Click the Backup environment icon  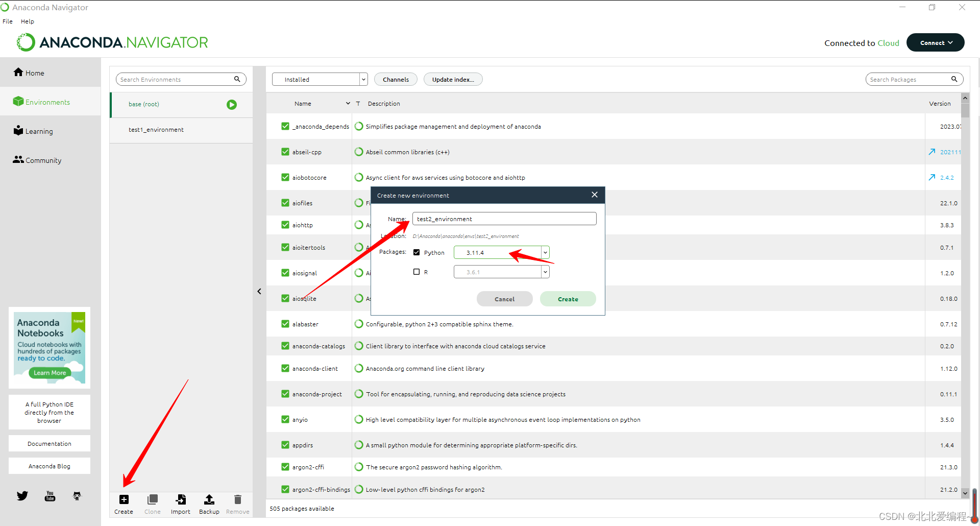(x=209, y=499)
